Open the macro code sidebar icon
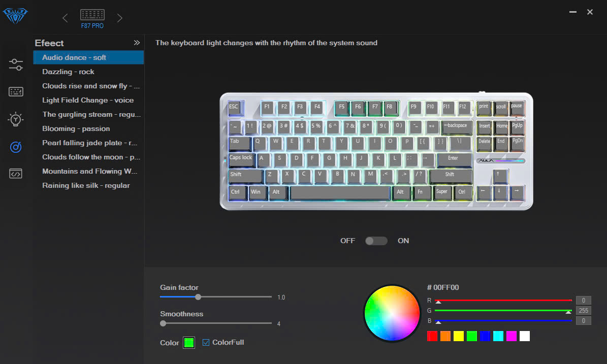The height and width of the screenshot is (364, 607). point(15,174)
